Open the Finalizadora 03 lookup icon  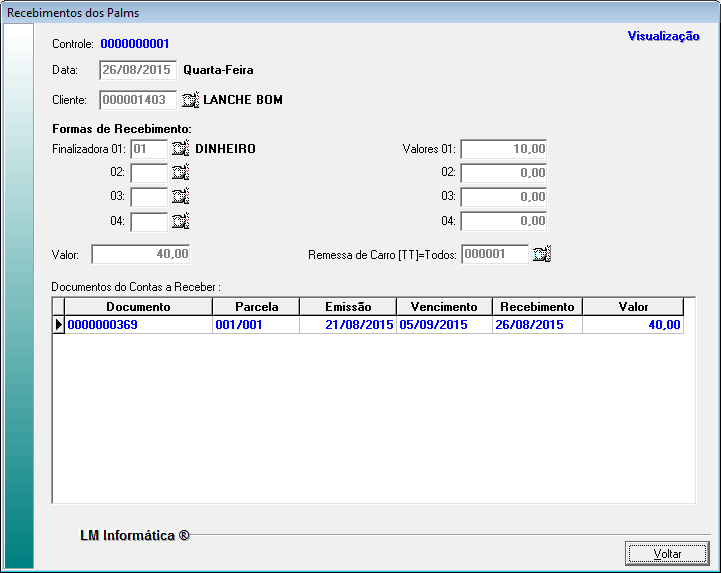180,197
